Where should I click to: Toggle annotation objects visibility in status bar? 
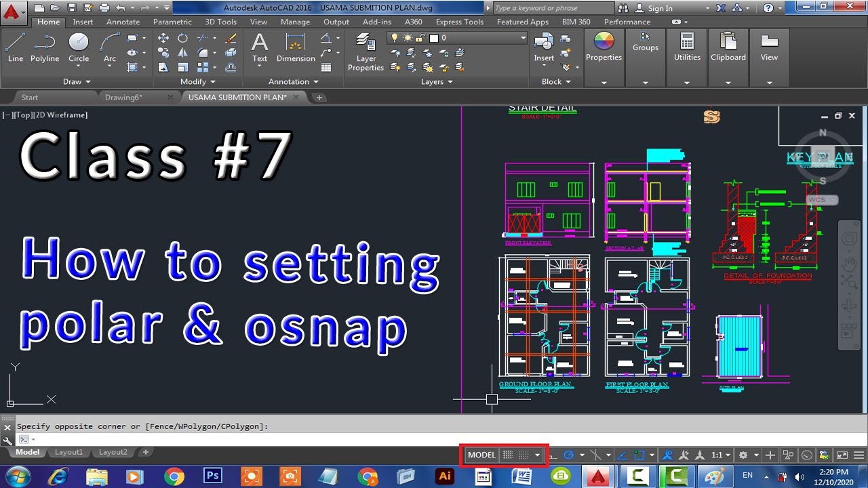[x=668, y=455]
